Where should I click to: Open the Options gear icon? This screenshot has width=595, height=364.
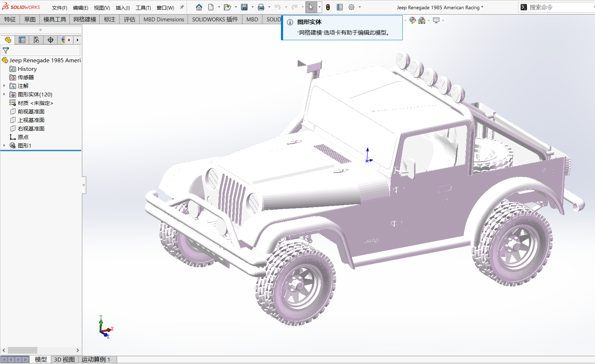351,7
